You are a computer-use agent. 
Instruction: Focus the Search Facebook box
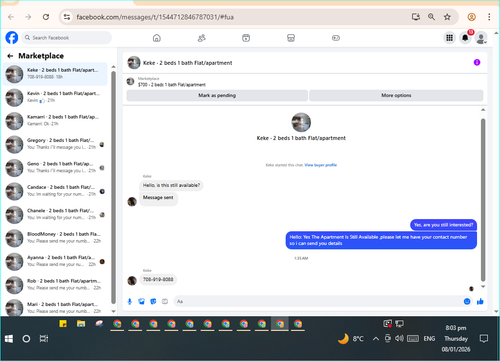[67, 38]
